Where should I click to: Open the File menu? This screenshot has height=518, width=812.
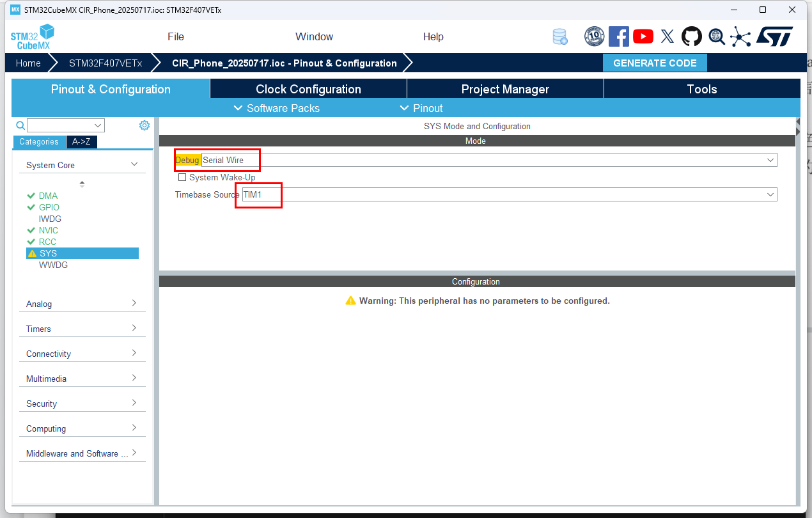(176, 36)
